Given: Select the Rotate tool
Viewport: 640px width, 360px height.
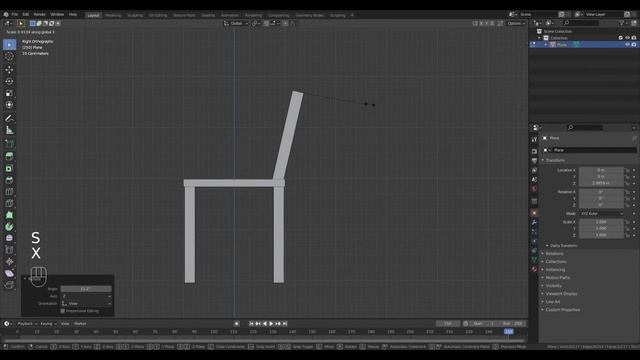Looking at the screenshot, I should 9,81.
